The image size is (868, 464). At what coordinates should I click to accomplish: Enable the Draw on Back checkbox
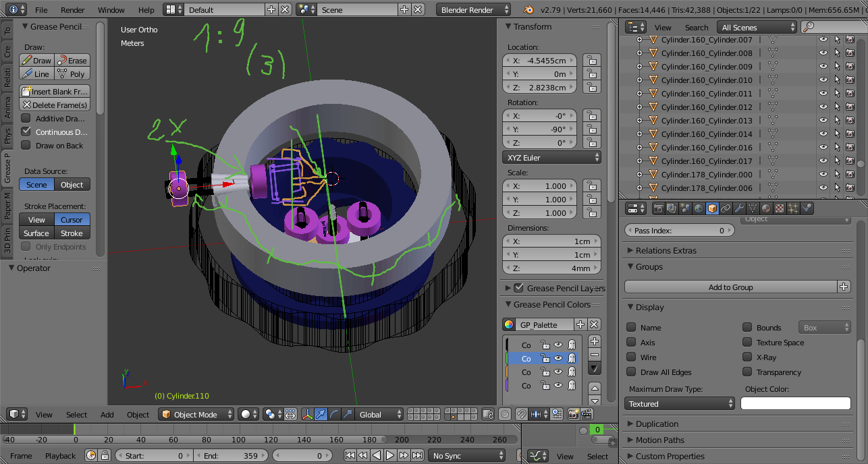point(26,145)
